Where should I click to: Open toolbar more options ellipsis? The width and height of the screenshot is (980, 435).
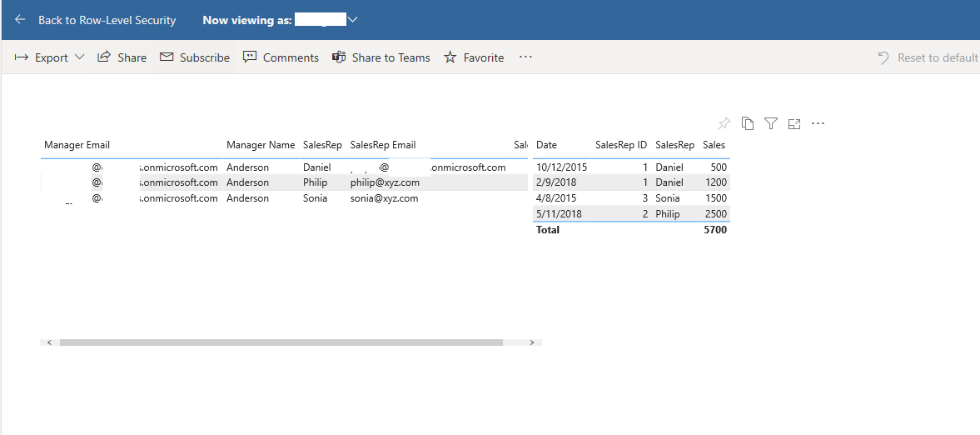(525, 57)
